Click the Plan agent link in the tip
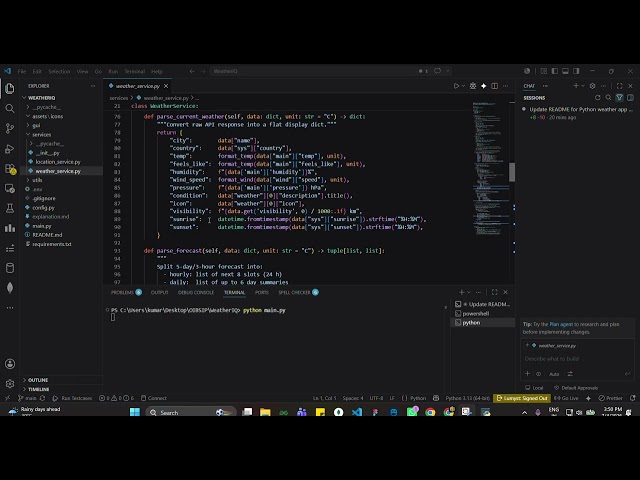This screenshot has width=640, height=480. pyautogui.click(x=561, y=324)
